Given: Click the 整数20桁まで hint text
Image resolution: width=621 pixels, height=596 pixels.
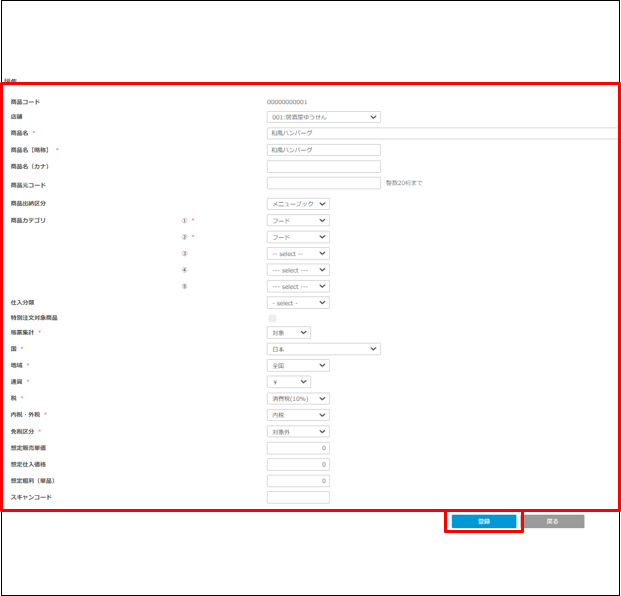Looking at the screenshot, I should tap(404, 183).
